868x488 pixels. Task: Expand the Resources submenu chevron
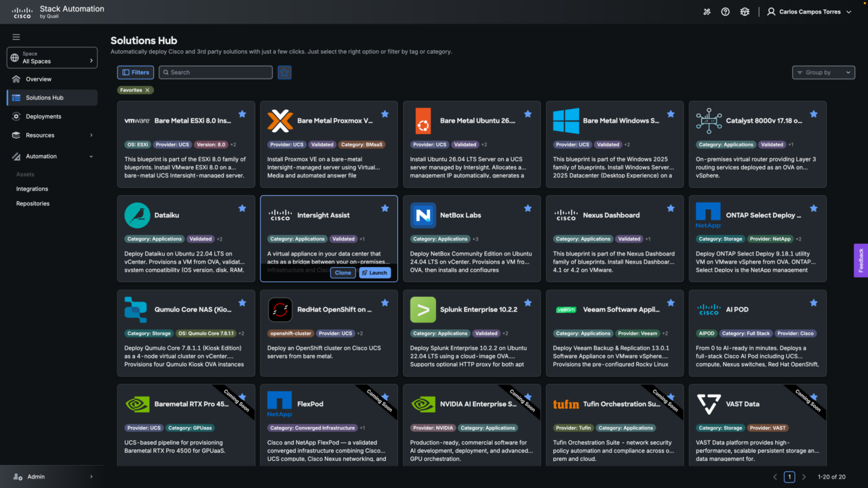point(92,136)
